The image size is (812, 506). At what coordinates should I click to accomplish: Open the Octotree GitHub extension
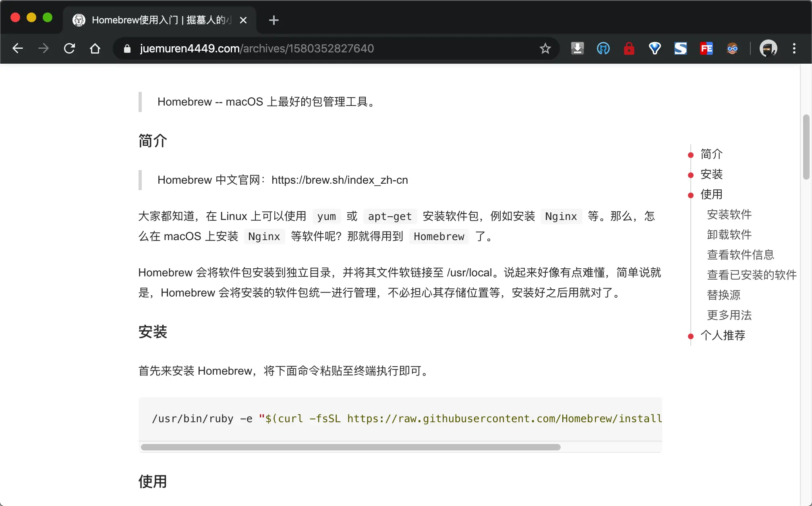[603, 48]
